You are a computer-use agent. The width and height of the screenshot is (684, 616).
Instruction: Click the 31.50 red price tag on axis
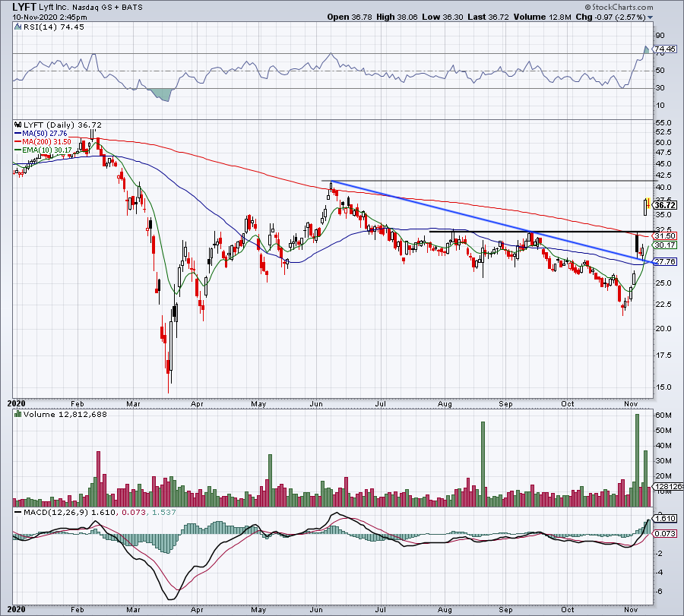[x=664, y=236]
